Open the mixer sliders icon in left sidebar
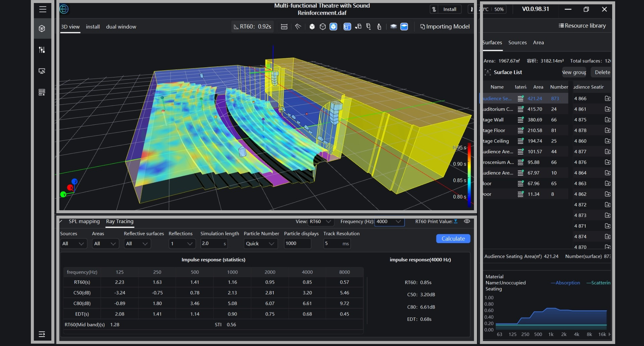 [x=42, y=50]
